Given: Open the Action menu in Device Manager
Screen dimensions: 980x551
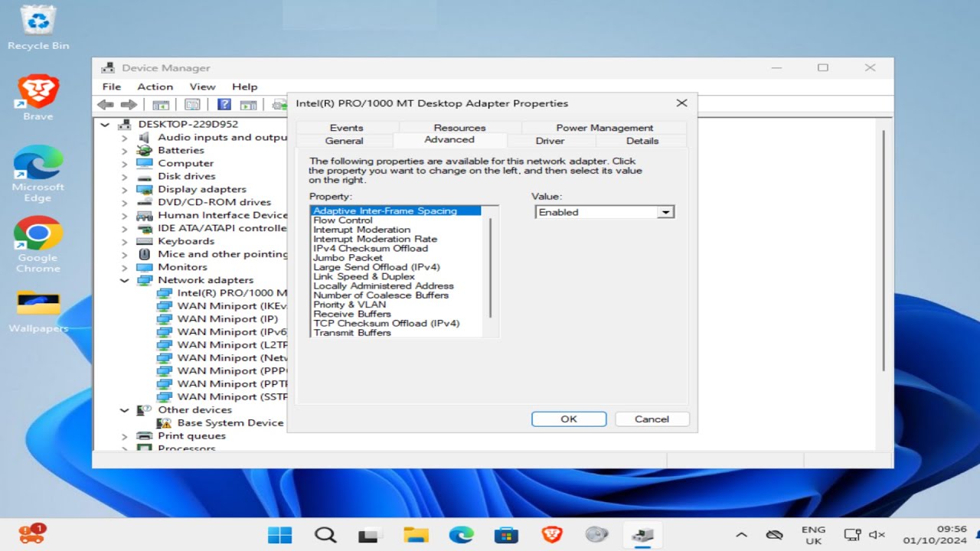Looking at the screenshot, I should point(155,86).
